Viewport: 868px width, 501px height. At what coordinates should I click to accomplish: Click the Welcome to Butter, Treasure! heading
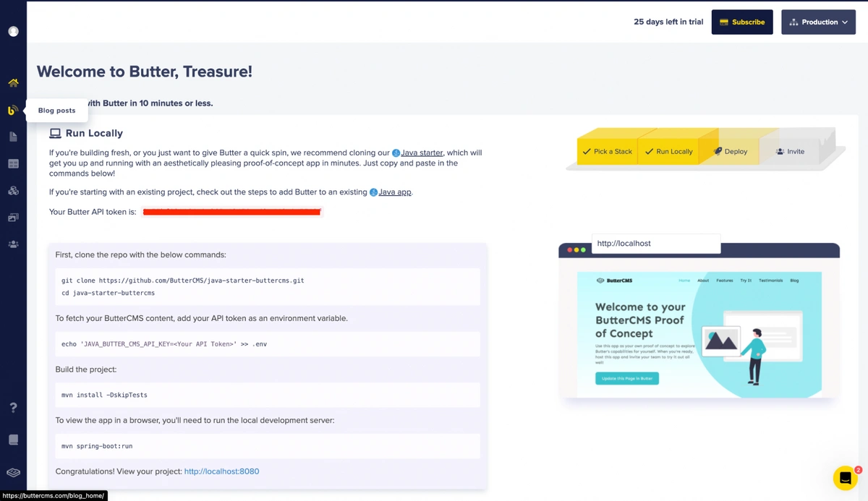pos(145,72)
